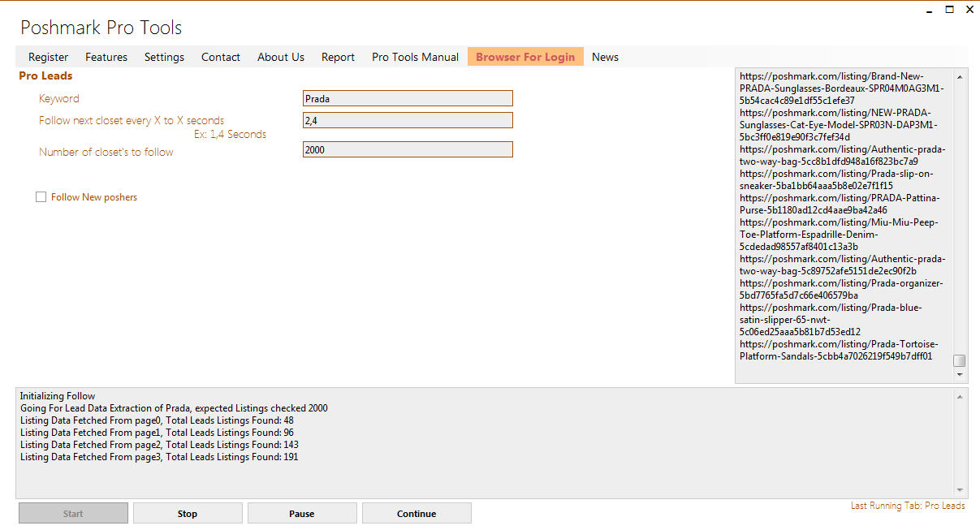The height and width of the screenshot is (530, 980).
Task: Click the Brand-New-PRADA-Sunglasses-Bordeaux listing URL
Action: coord(841,88)
